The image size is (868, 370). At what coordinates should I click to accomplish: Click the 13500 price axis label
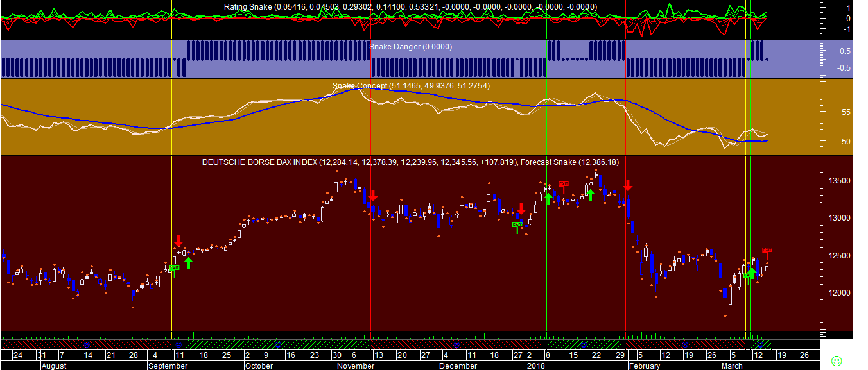[837, 181]
